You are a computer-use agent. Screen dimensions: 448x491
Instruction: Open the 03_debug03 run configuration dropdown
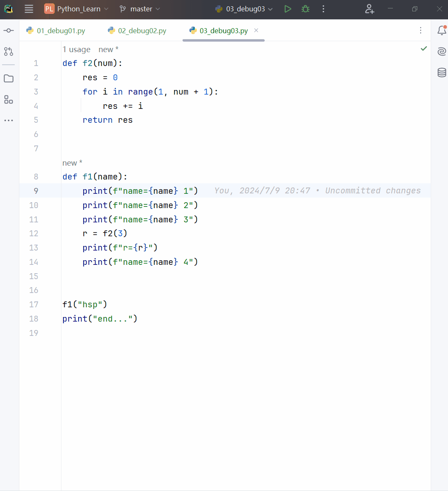(x=244, y=9)
